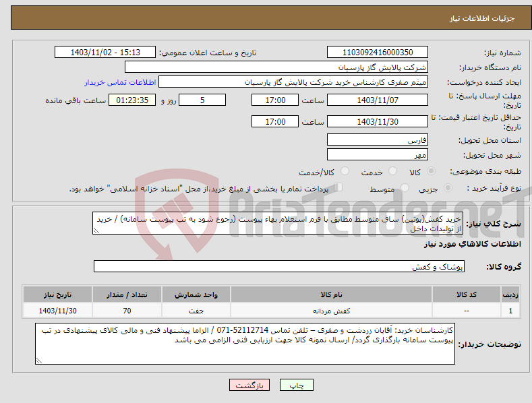Click the row number cell 1
This screenshot has height=403, width=532.
point(510,311)
